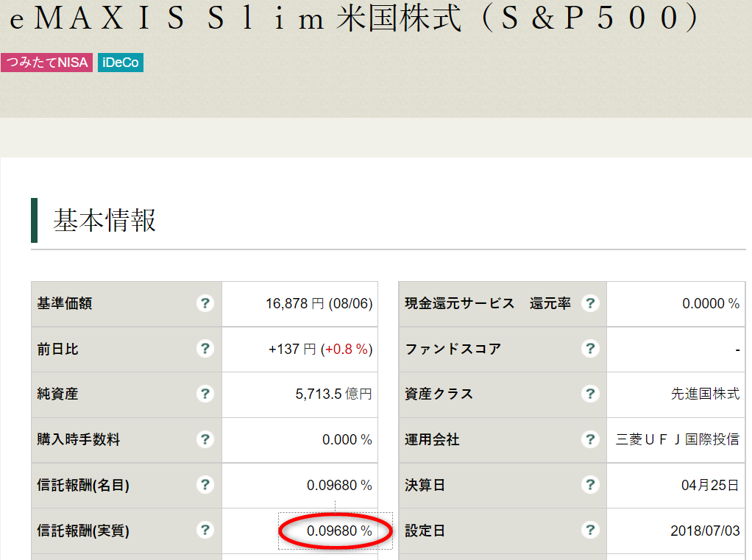Open help icon for 資産クラス
The image size is (752, 560).
tap(590, 394)
